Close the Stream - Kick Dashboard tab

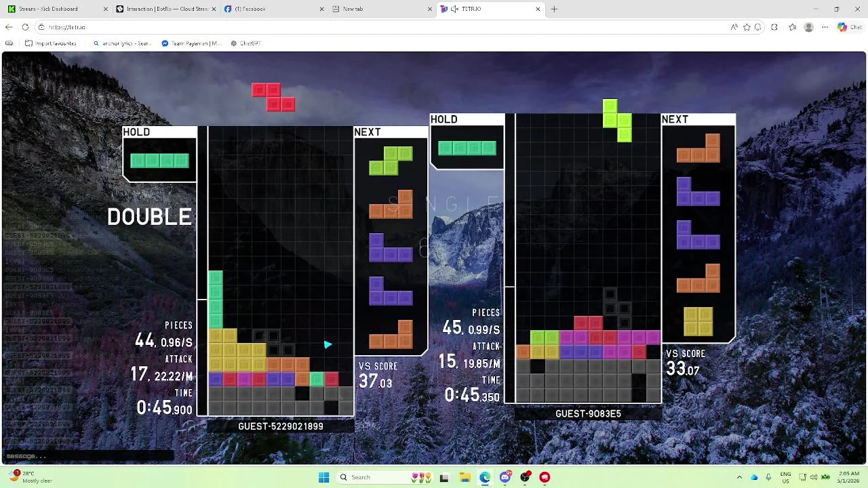[x=105, y=9]
